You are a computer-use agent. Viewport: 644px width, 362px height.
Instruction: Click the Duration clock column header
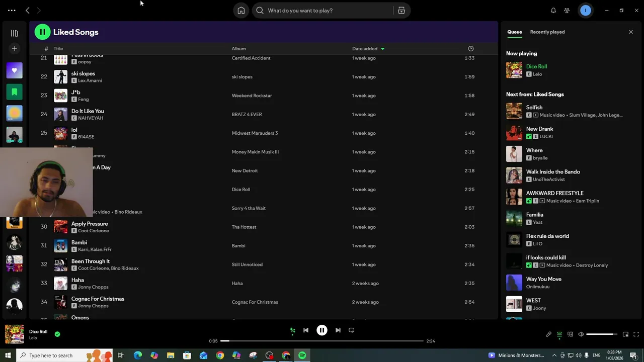pos(471,49)
